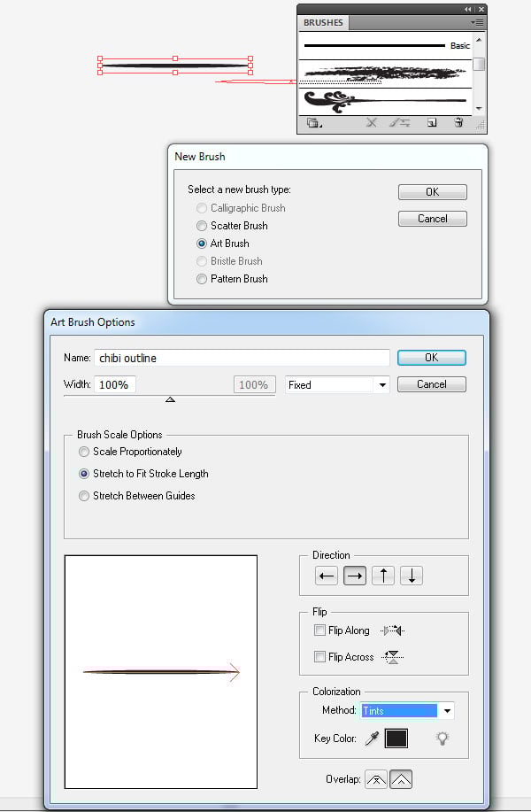Click the Width slider triangle handle

tap(170, 399)
